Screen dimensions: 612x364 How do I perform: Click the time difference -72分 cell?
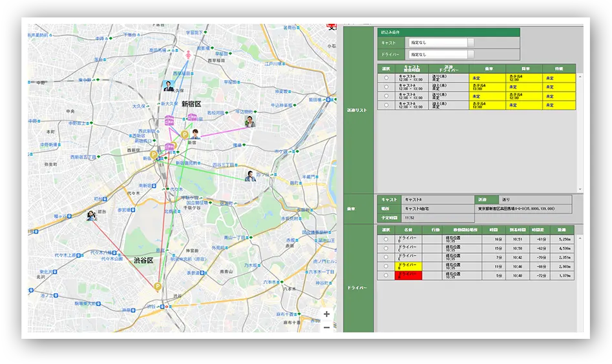(x=540, y=276)
